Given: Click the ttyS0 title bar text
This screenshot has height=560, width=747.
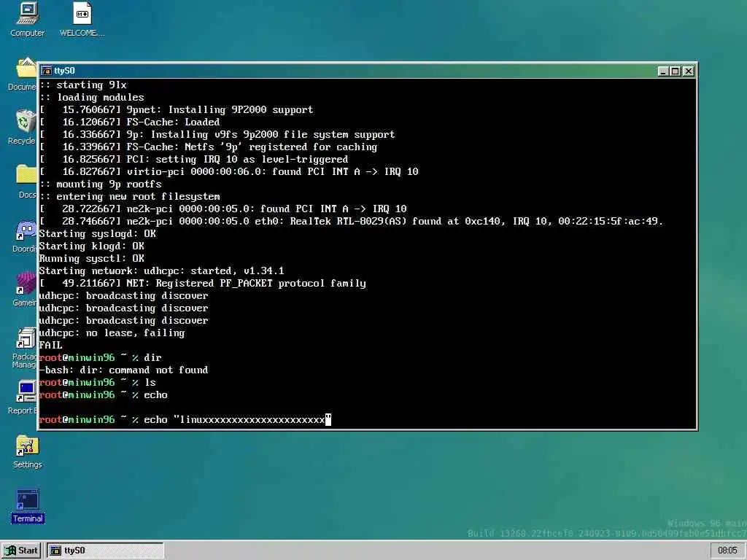Looking at the screenshot, I should pyautogui.click(x=64, y=71).
